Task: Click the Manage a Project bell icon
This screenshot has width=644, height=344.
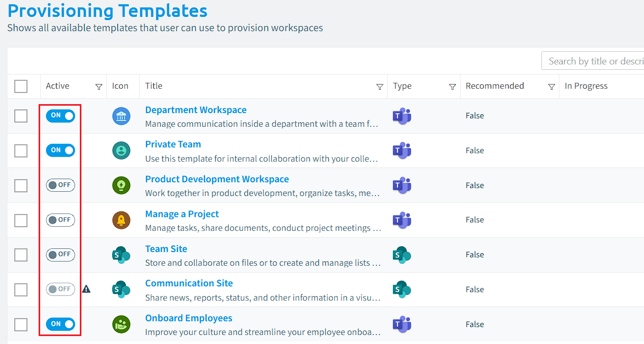Action: pos(122,220)
